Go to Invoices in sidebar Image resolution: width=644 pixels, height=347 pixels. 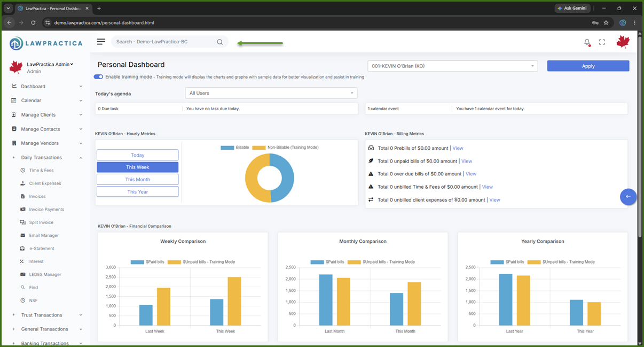pos(37,196)
